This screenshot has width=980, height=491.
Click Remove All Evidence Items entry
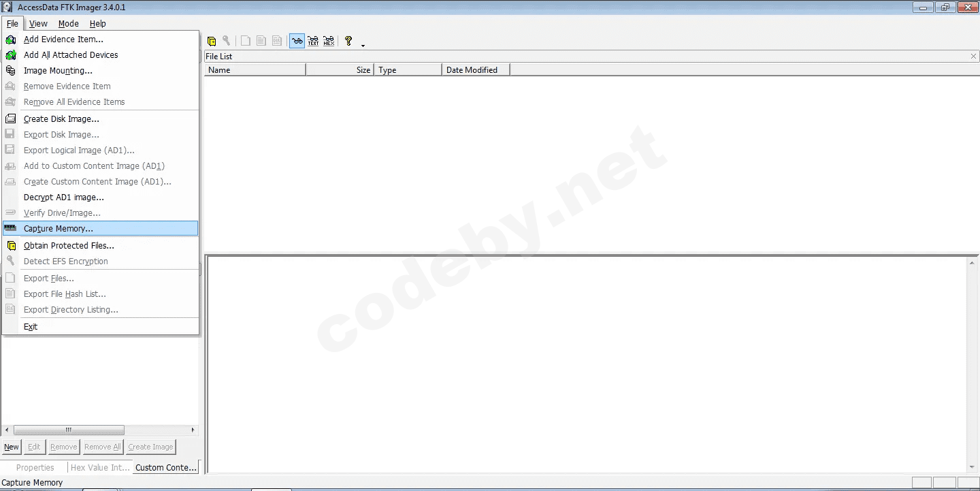tap(100, 102)
